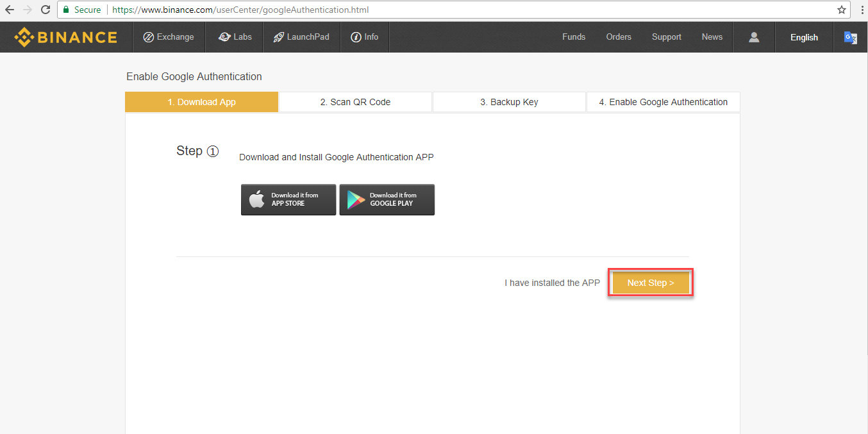Select the Scan QR Code tab
This screenshot has height=434, width=868.
pos(355,102)
